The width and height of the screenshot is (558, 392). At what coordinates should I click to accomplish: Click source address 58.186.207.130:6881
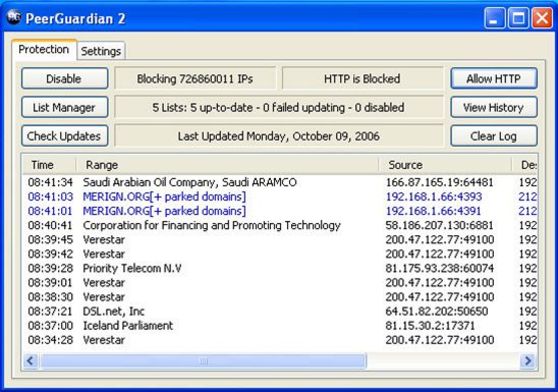click(439, 226)
